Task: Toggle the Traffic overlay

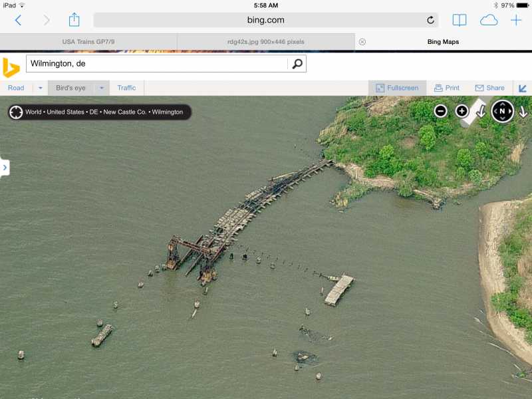Action: point(126,88)
